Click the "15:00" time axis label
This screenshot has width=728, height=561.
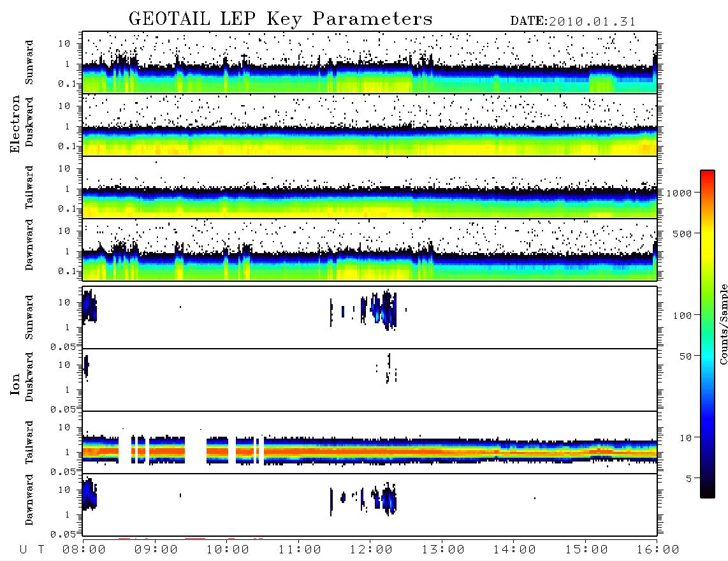[586, 550]
